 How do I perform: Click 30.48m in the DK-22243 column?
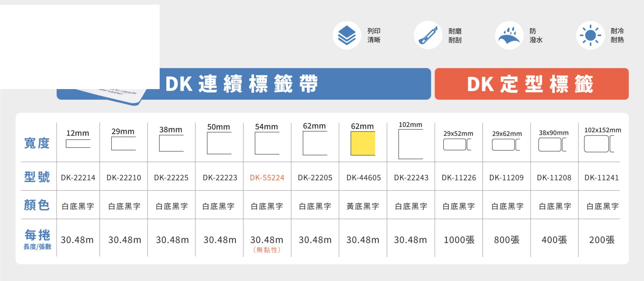coord(411,240)
